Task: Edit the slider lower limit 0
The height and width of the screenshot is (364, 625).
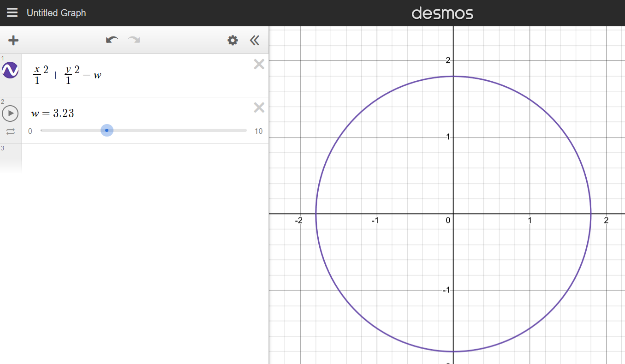Action: pyautogui.click(x=30, y=131)
